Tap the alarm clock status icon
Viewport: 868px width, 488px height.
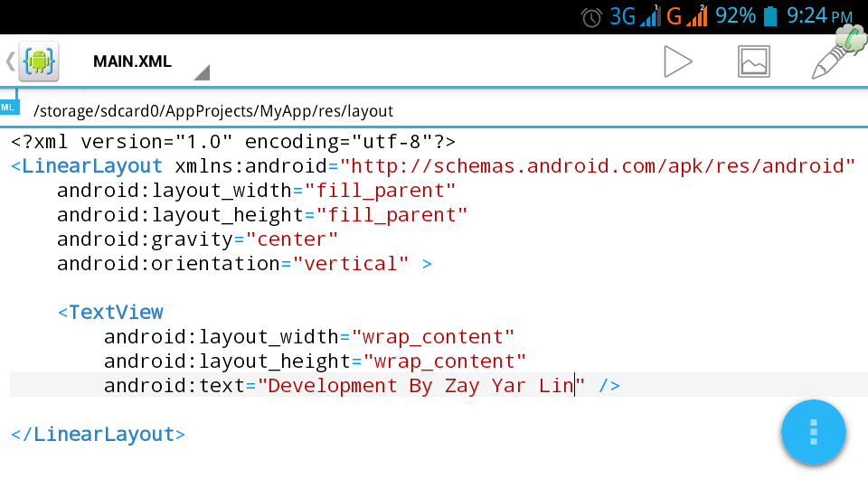point(591,18)
